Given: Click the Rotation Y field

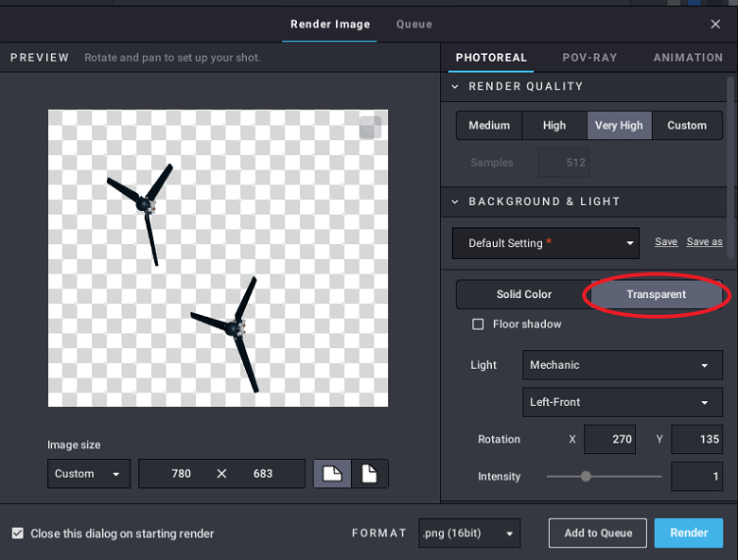Looking at the screenshot, I should [x=696, y=439].
